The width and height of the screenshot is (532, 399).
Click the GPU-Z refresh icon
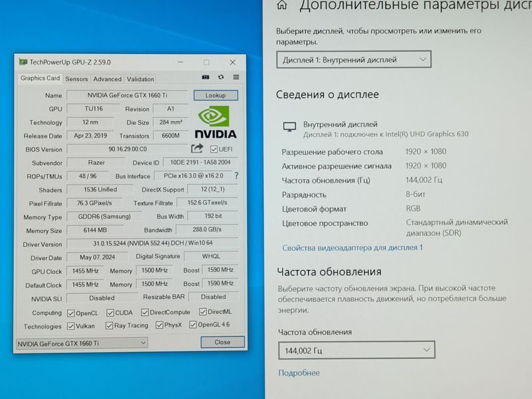pyautogui.click(x=221, y=77)
